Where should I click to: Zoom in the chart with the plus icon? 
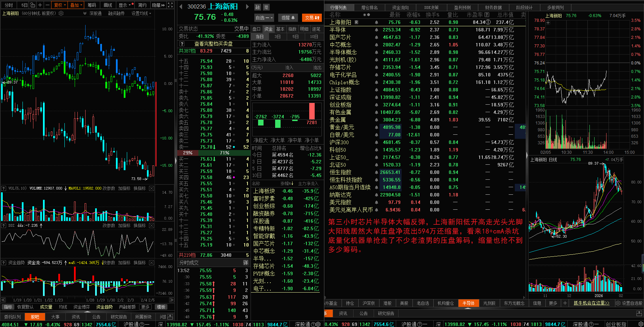40,5
